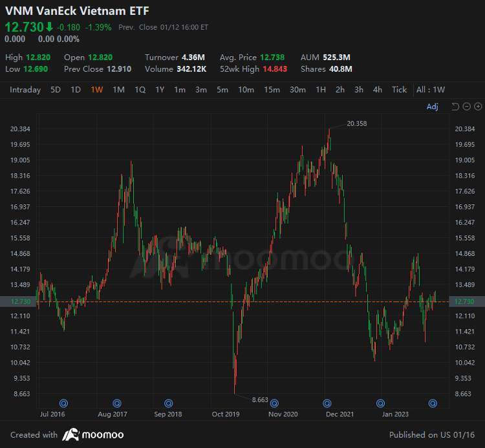Open quarterly marker near Nov 2020
The width and height of the screenshot is (485, 448).
274,403
